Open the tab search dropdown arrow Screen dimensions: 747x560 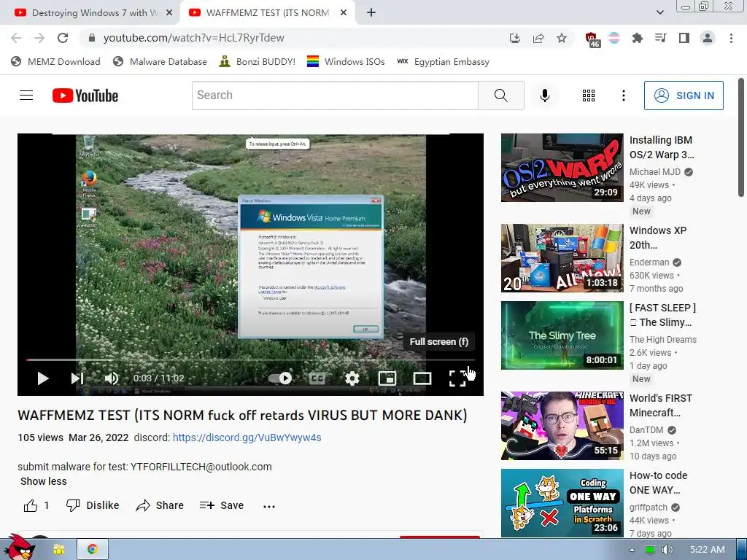coord(659,13)
